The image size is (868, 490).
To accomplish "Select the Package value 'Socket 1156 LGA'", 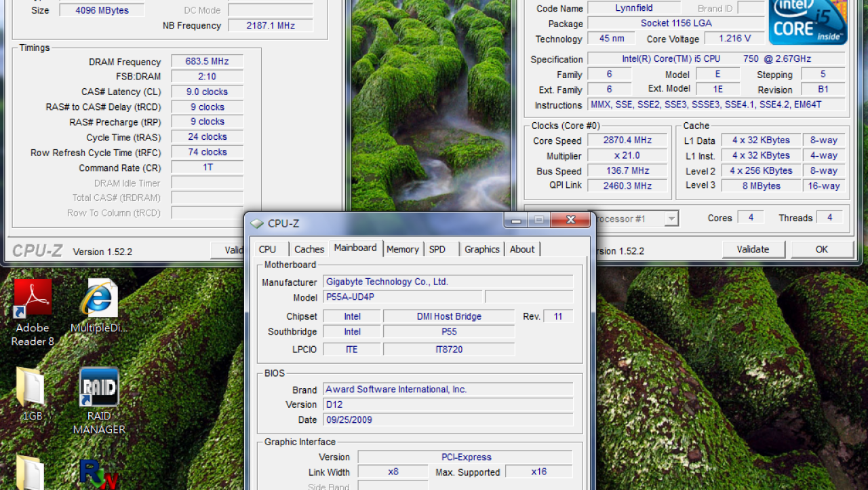I will click(676, 23).
